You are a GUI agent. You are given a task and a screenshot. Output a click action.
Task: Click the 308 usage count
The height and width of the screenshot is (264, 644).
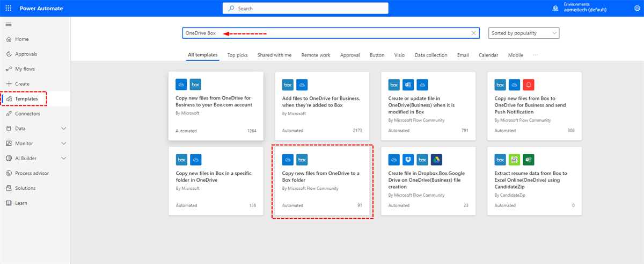point(571,131)
